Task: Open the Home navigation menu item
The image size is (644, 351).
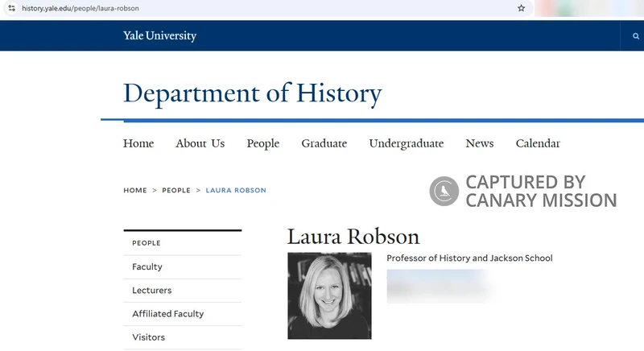Action: pos(138,143)
